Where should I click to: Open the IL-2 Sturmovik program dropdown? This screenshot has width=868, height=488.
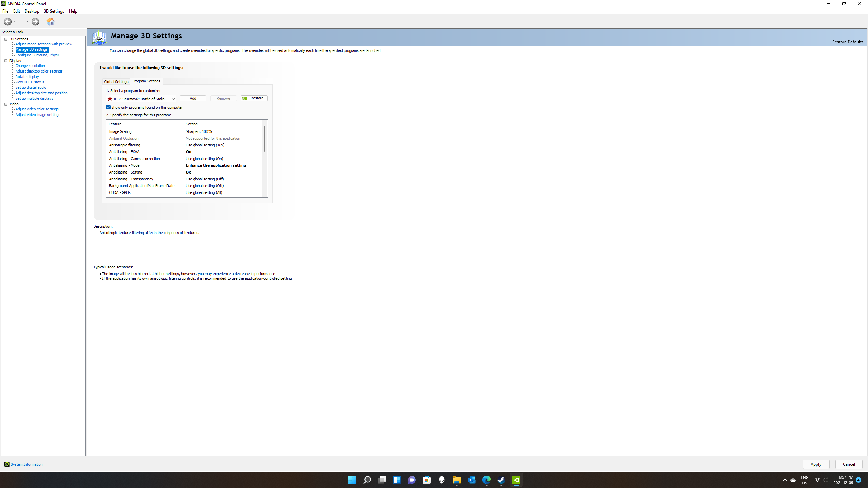point(141,99)
